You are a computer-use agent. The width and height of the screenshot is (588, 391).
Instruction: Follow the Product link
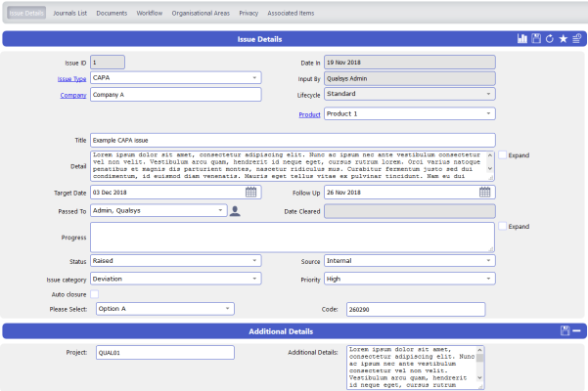pyautogui.click(x=309, y=114)
